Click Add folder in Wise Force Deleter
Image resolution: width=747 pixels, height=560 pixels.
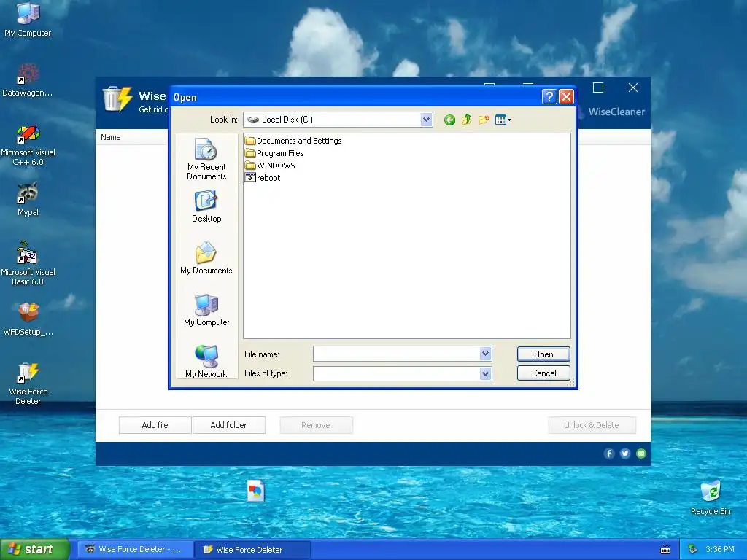(228, 425)
